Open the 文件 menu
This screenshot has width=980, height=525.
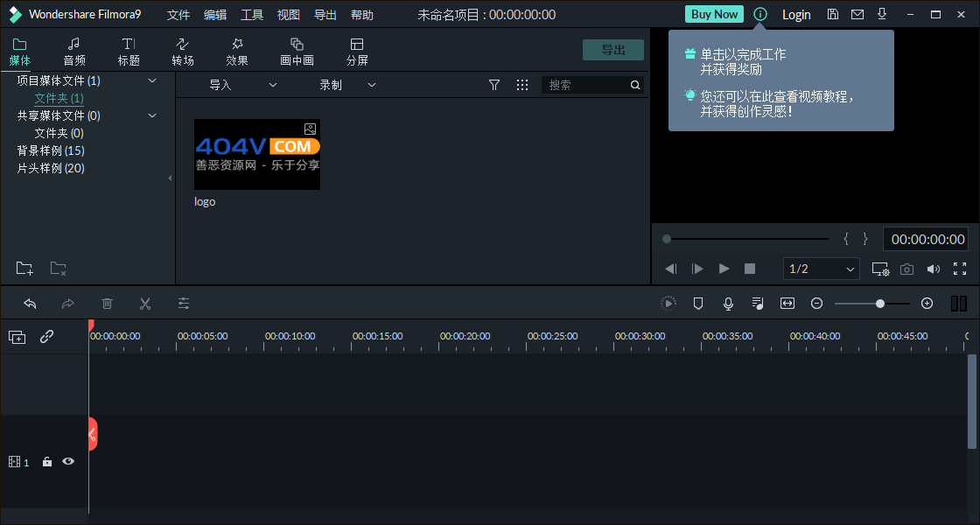[x=178, y=14]
